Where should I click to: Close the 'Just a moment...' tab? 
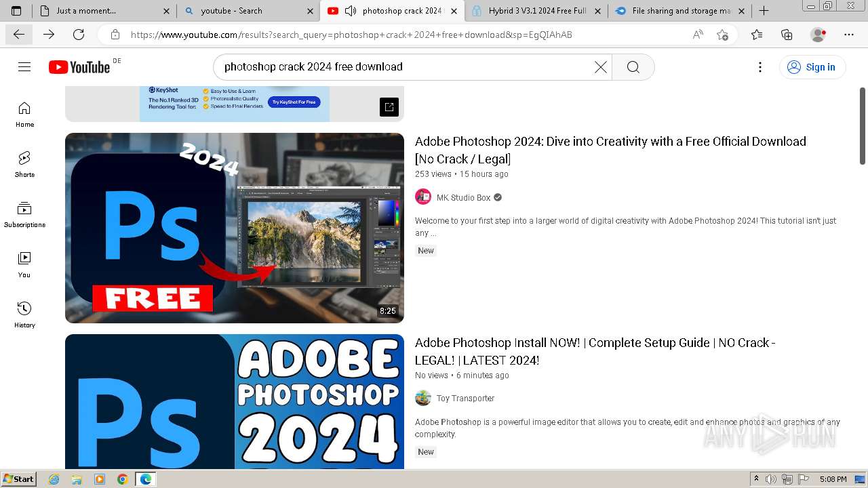pyautogui.click(x=167, y=11)
